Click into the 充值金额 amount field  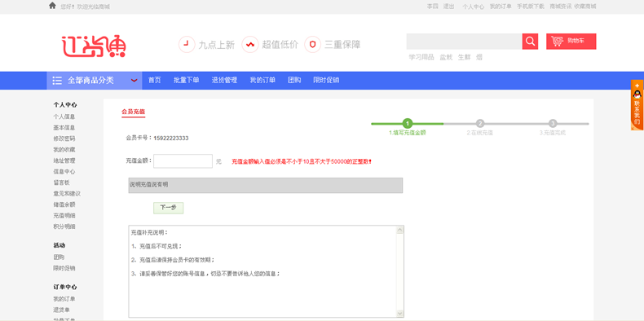point(183,161)
